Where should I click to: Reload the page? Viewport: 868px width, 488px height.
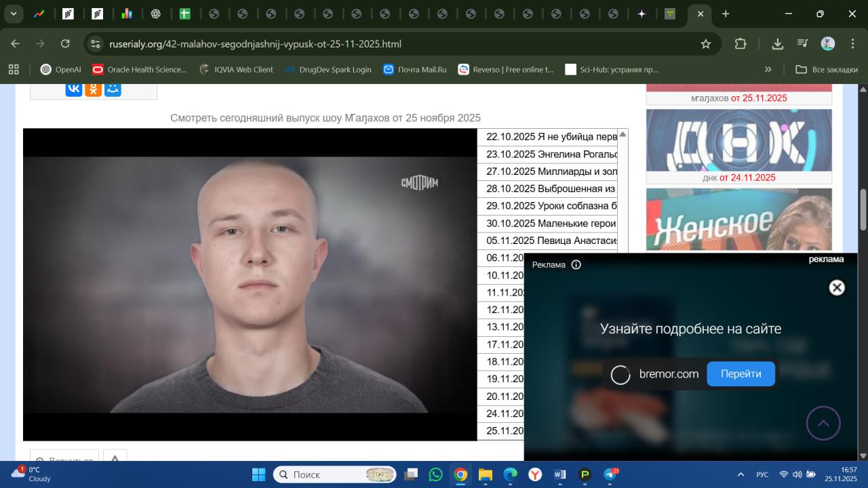pos(65,44)
